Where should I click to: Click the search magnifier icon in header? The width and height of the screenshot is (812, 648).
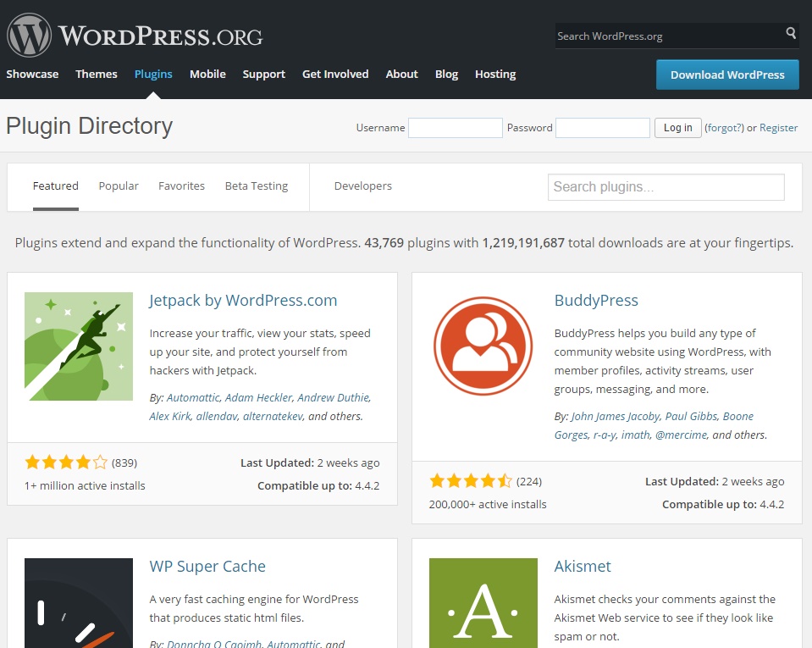pyautogui.click(x=790, y=33)
